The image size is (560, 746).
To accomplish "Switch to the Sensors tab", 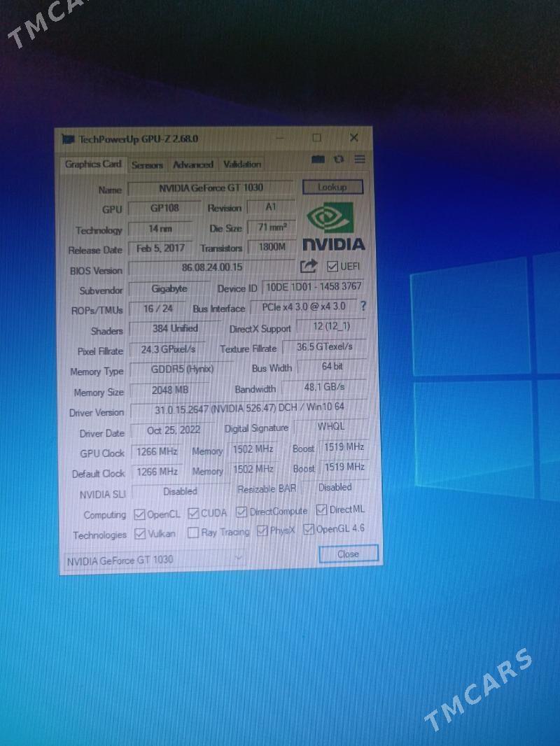I will [x=147, y=164].
